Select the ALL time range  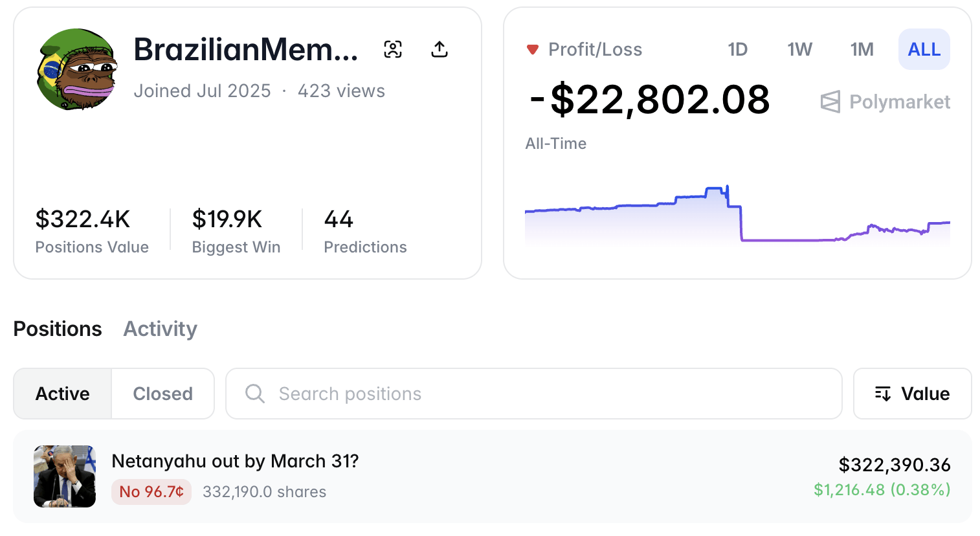coord(924,49)
